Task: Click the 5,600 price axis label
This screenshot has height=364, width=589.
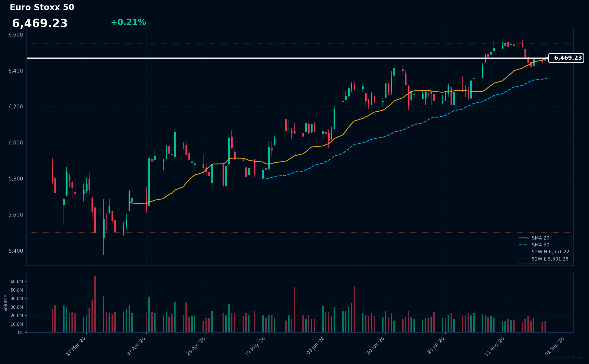Action: point(16,215)
